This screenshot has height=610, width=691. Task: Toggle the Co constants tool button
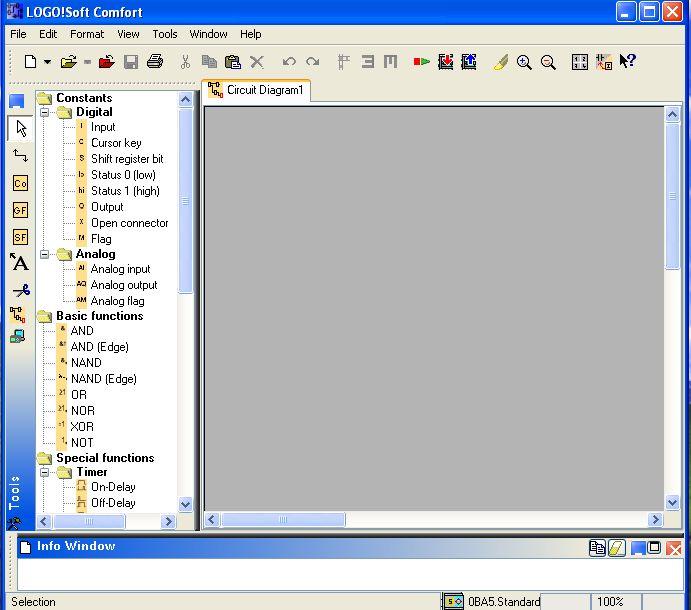[20, 183]
